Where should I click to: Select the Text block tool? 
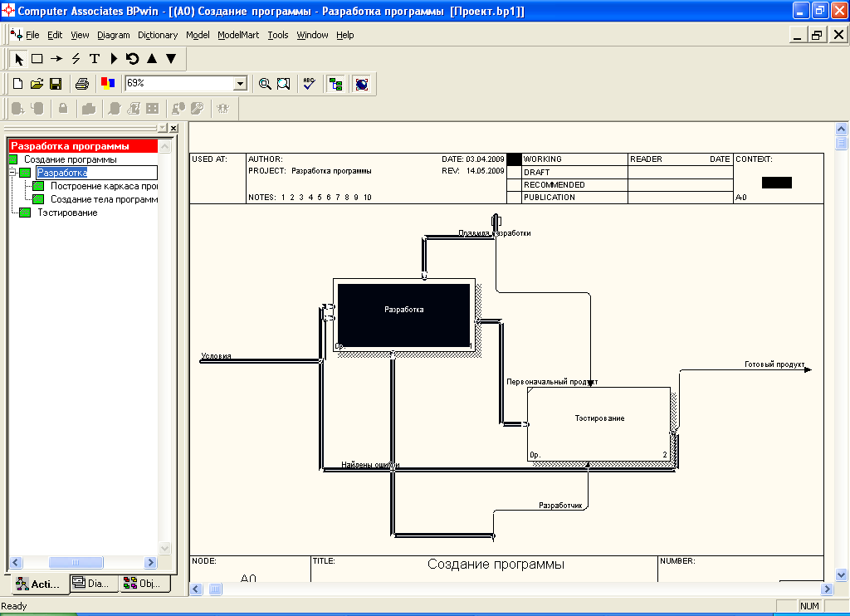coord(94,59)
